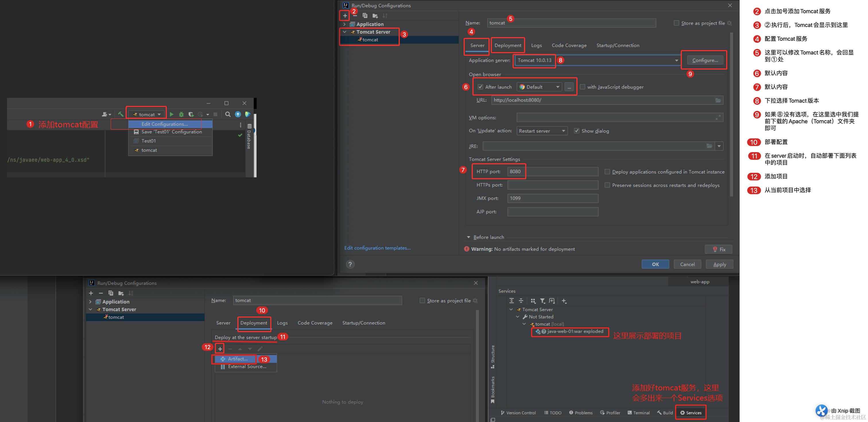The width and height of the screenshot is (868, 422).
Task: Select Edit Configurations... menu item
Action: (164, 124)
